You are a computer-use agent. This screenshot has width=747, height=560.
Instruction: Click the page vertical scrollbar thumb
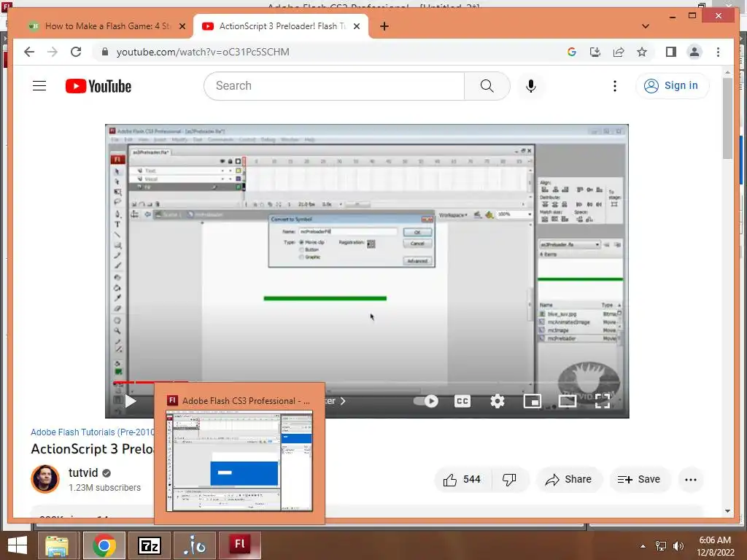(x=727, y=118)
